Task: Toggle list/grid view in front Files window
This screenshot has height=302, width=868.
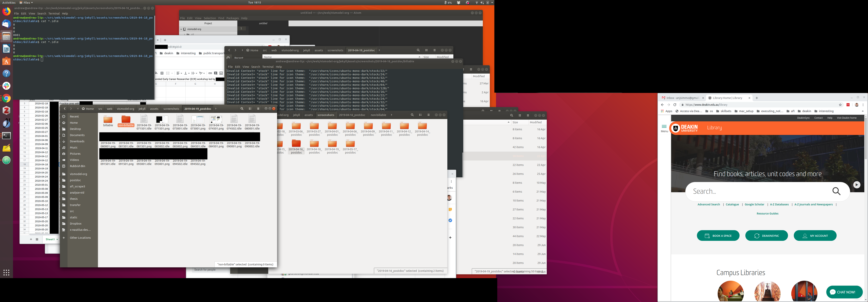Action: pyautogui.click(x=250, y=109)
